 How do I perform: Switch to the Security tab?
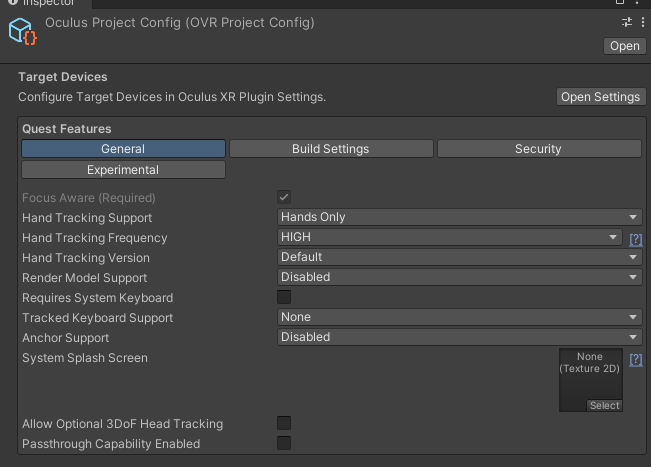[x=538, y=149]
